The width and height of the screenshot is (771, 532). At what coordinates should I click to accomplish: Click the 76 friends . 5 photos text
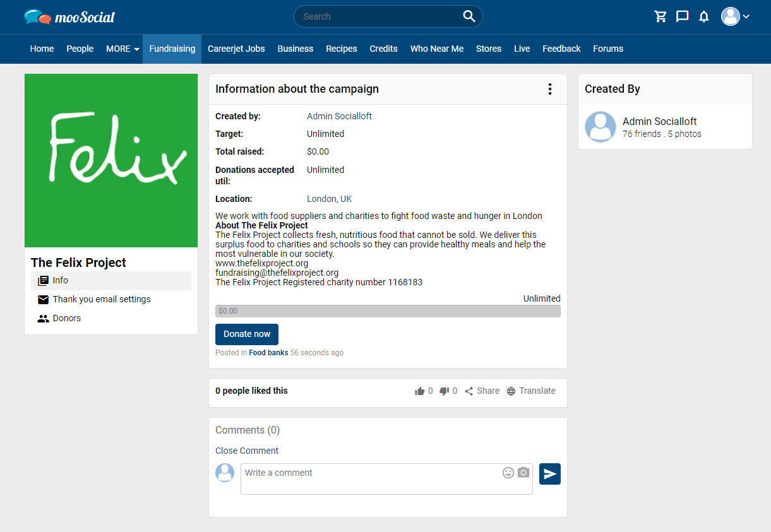point(662,134)
